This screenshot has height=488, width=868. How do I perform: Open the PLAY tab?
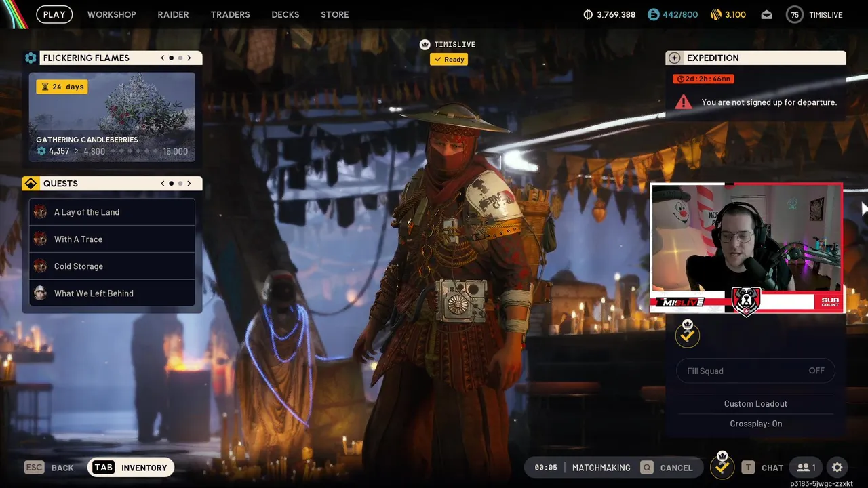pos(54,14)
